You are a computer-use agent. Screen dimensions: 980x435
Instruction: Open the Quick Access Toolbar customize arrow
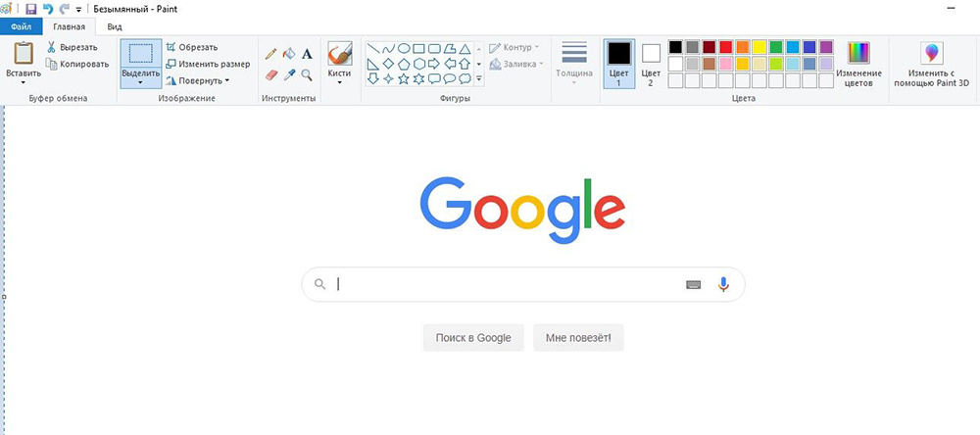pyautogui.click(x=78, y=10)
